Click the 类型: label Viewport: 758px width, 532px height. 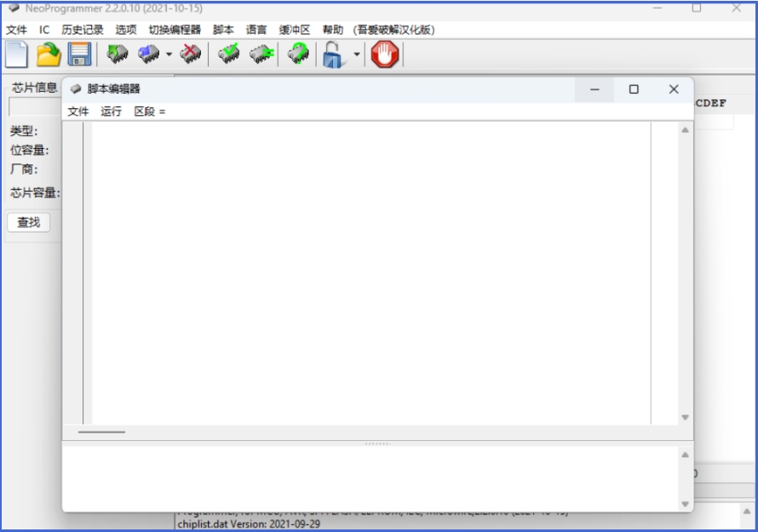[24, 131]
